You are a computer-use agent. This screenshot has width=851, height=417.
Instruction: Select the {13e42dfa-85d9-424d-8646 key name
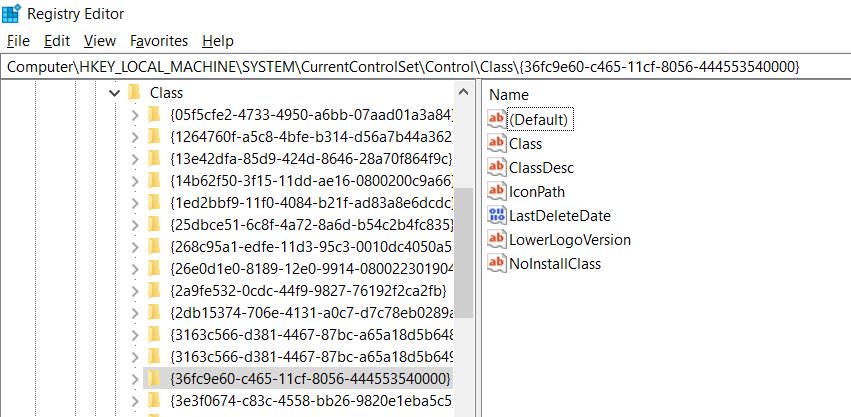point(311,159)
